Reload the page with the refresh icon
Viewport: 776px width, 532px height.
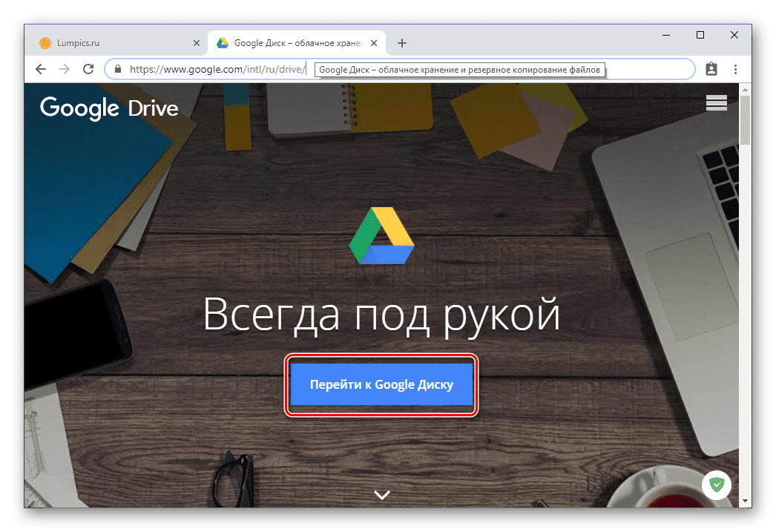pyautogui.click(x=88, y=69)
